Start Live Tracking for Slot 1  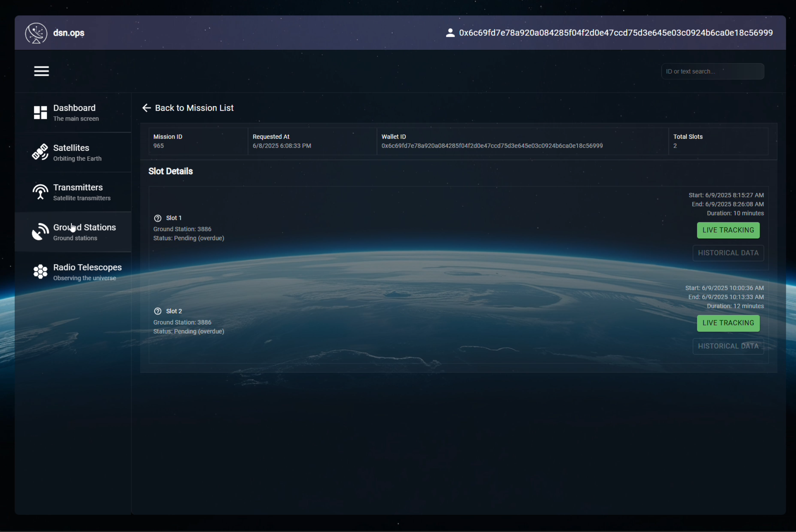728,230
